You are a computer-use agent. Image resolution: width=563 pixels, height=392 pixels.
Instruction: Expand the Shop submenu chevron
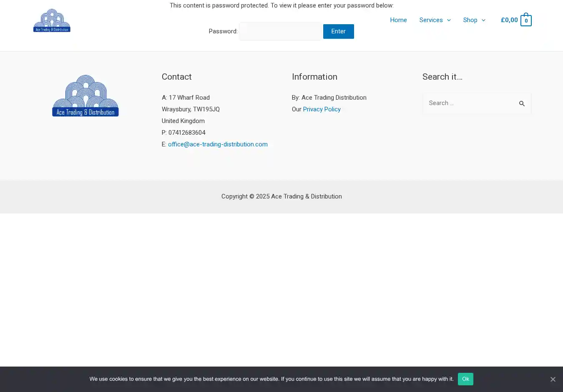[483, 20]
